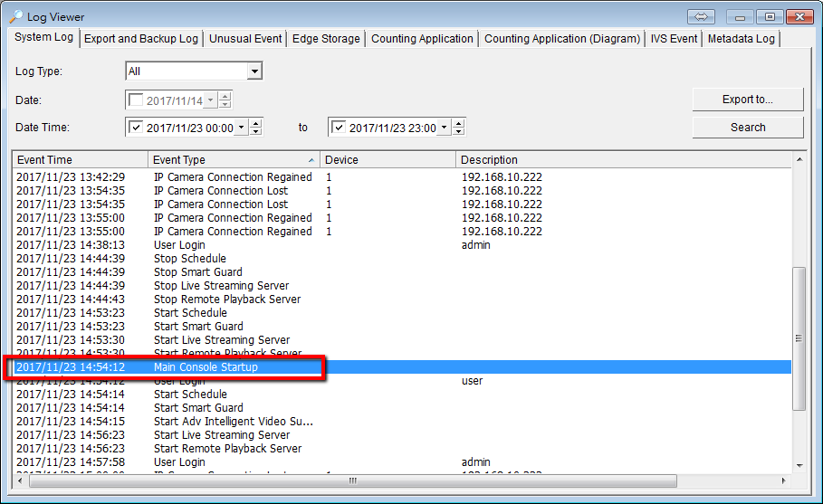The width and height of the screenshot is (823, 504).
Task: Open the start Date Time calendar dropdown
Action: coord(241,128)
